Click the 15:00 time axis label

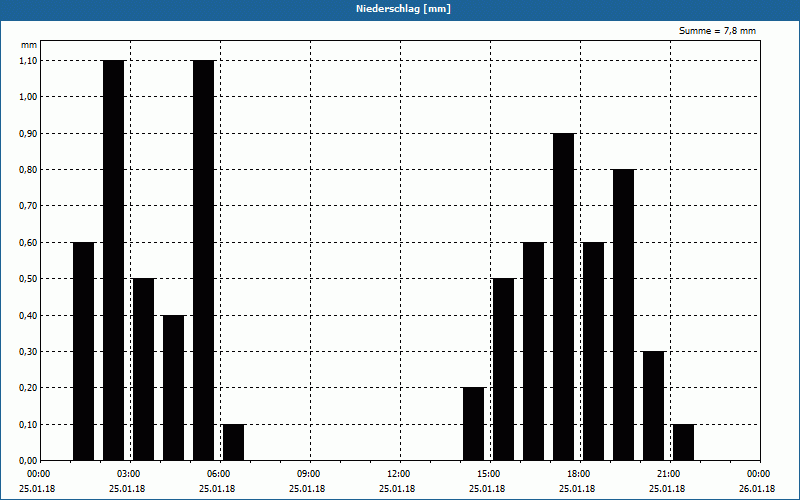[x=489, y=474]
